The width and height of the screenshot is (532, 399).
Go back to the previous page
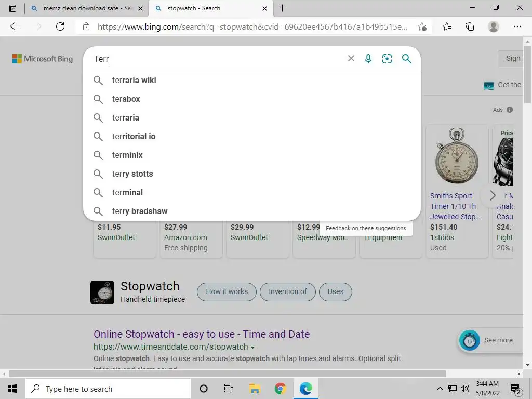pyautogui.click(x=14, y=26)
